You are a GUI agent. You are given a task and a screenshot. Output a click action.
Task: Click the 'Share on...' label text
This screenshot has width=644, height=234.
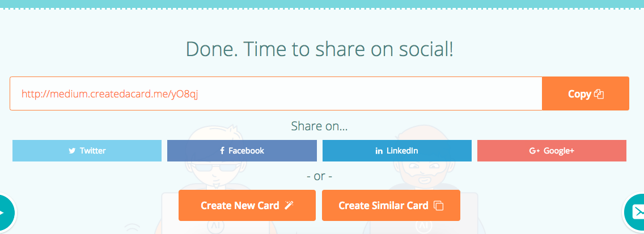[319, 126]
